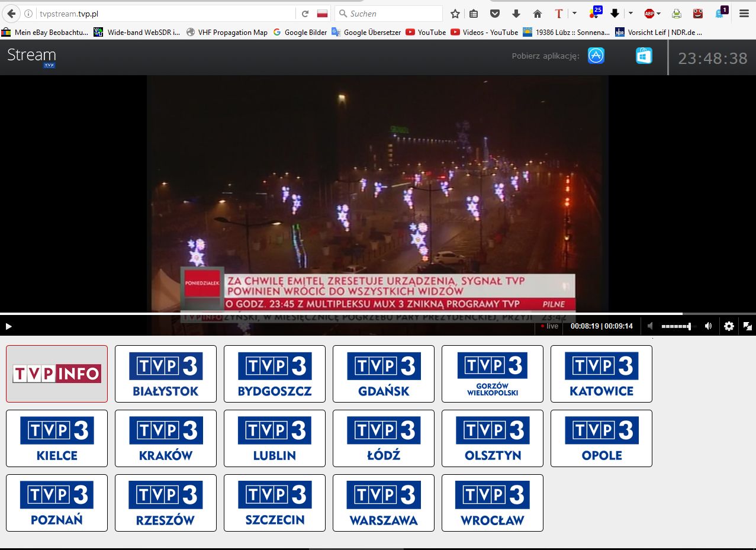
Task: Jump to live via the live indicator
Action: tap(549, 326)
